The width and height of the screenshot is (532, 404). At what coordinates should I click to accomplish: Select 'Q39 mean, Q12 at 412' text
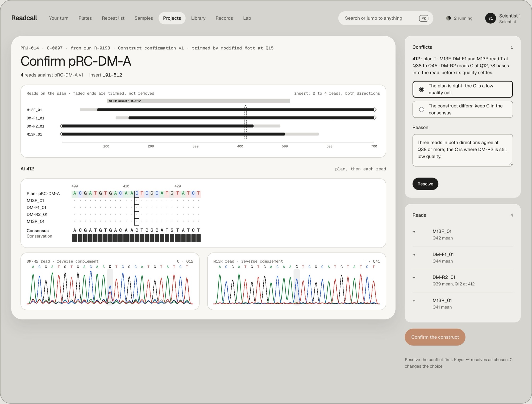[453, 284]
